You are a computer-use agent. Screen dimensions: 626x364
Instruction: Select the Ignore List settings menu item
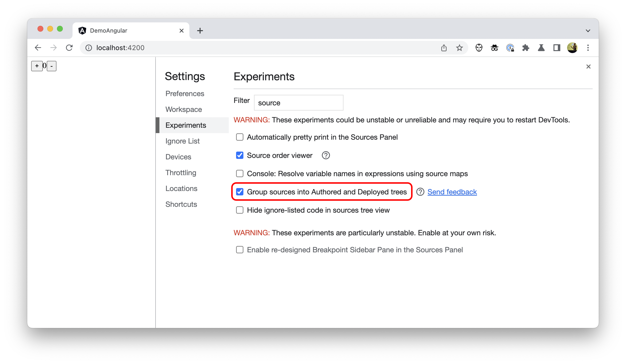182,140
